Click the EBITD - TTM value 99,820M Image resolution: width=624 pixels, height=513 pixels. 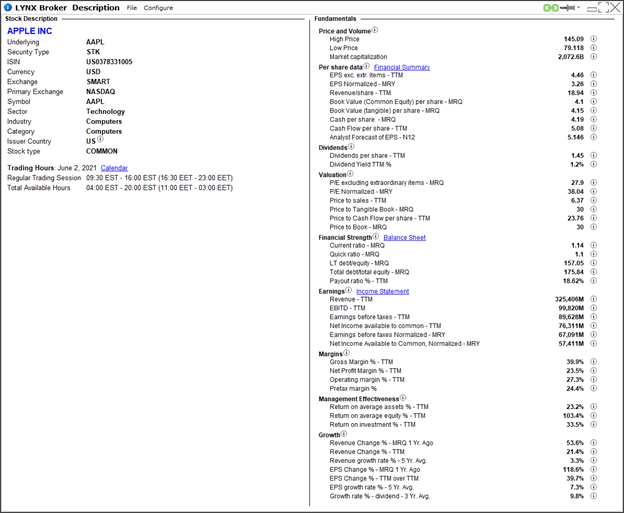point(571,308)
